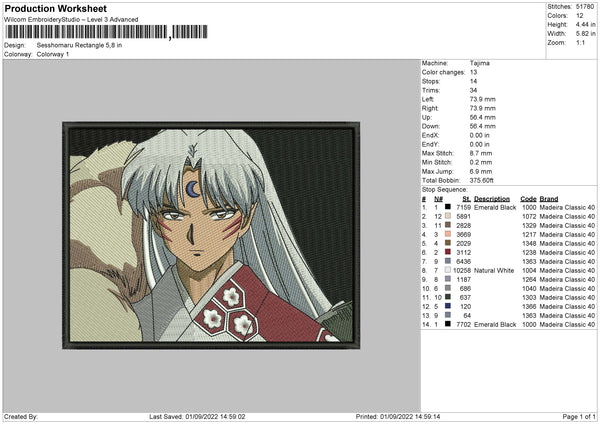Select the black swatch in 7702 stitch row

[x=448, y=324]
